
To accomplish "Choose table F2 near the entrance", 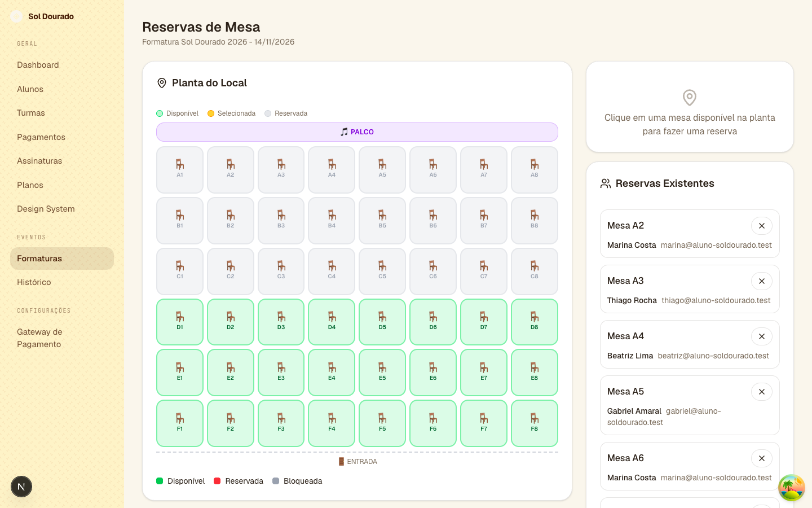I will tap(231, 423).
